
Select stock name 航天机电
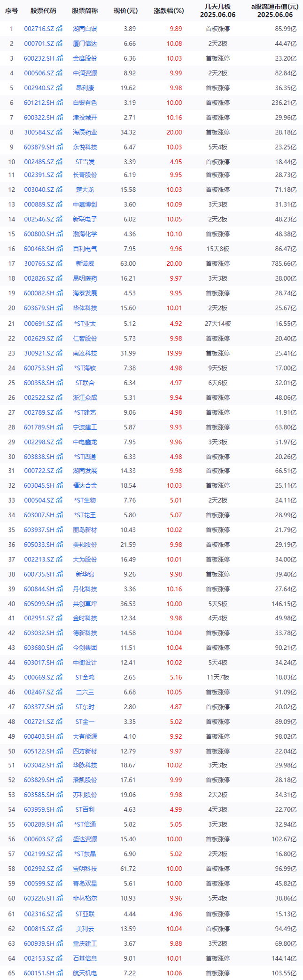[85, 973]
